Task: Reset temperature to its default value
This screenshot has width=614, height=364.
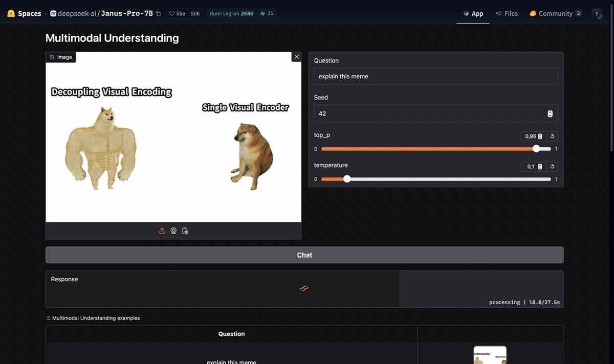Action: click(x=552, y=167)
